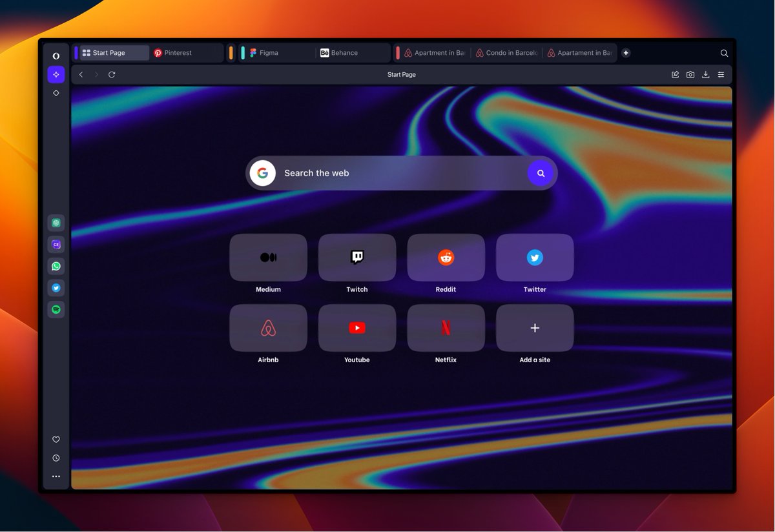Open the Easy Setup sliders icon

721,74
